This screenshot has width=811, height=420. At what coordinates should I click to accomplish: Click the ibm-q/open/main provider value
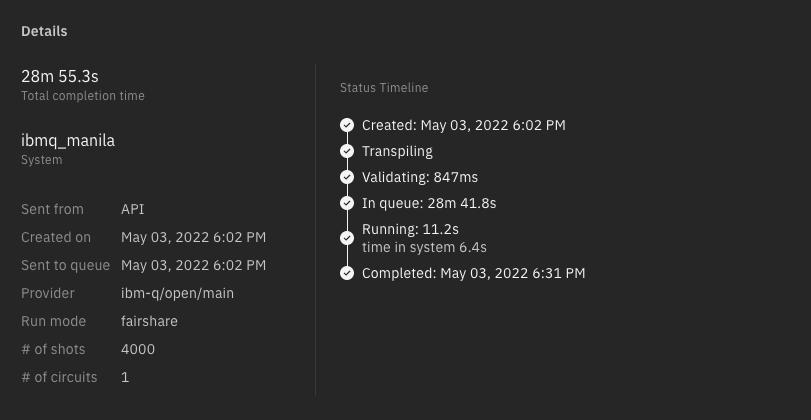(178, 293)
